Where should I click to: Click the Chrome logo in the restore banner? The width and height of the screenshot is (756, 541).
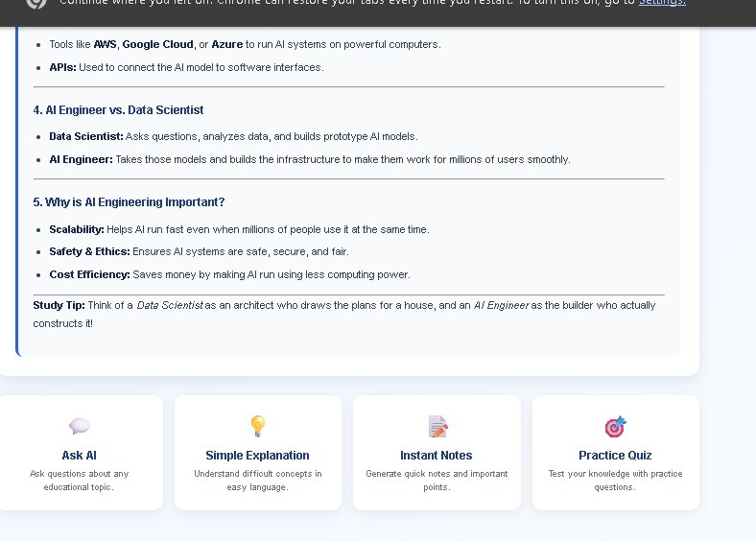point(36,3)
